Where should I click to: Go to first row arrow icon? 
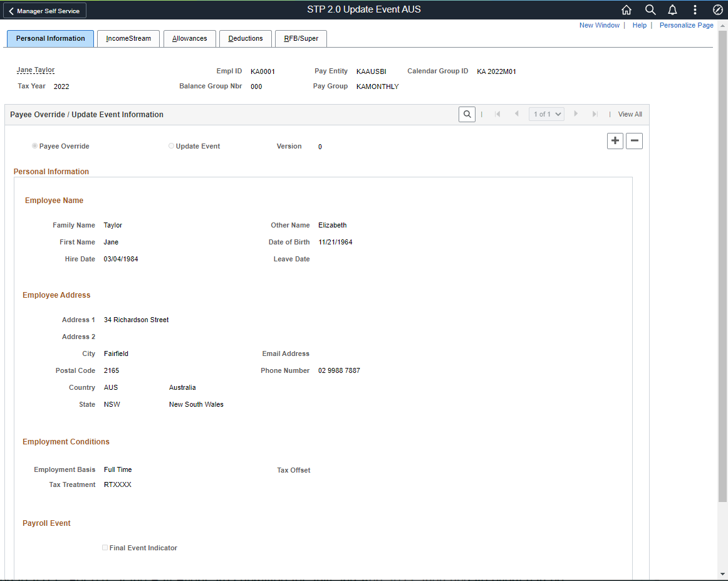[497, 114]
